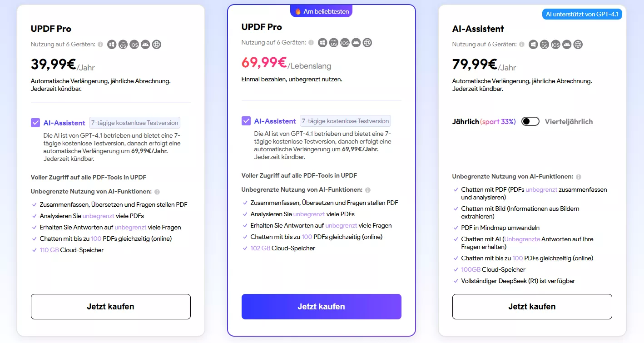Open the 7-tägige kostenlose Testversion label
This screenshot has width=644, height=343.
(x=134, y=122)
